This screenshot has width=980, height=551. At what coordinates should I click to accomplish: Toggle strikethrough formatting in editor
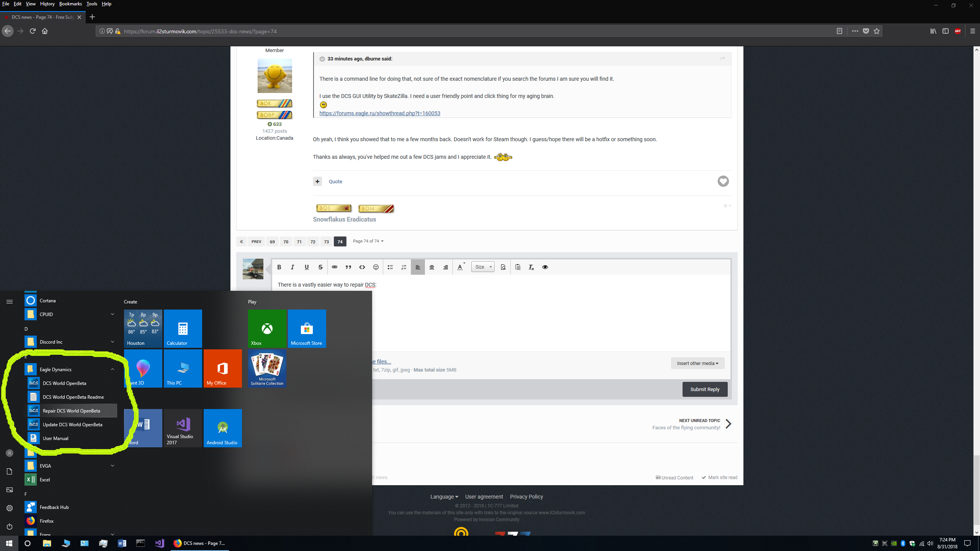320,267
